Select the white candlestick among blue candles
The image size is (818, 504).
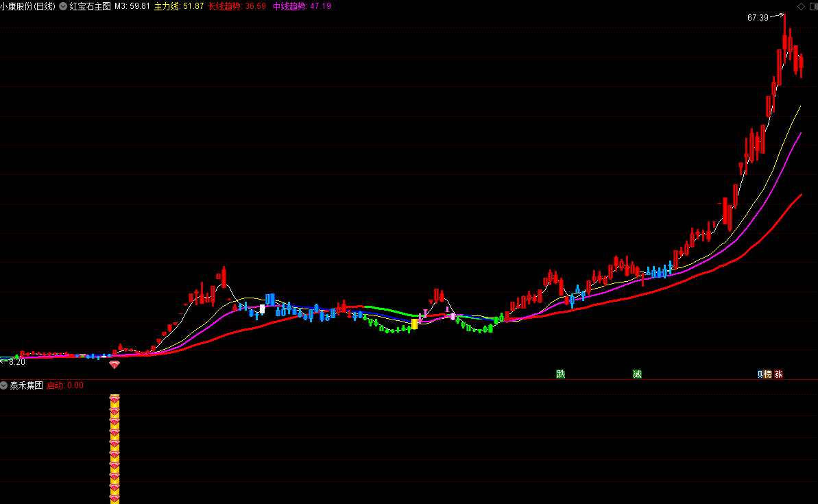coord(262,309)
